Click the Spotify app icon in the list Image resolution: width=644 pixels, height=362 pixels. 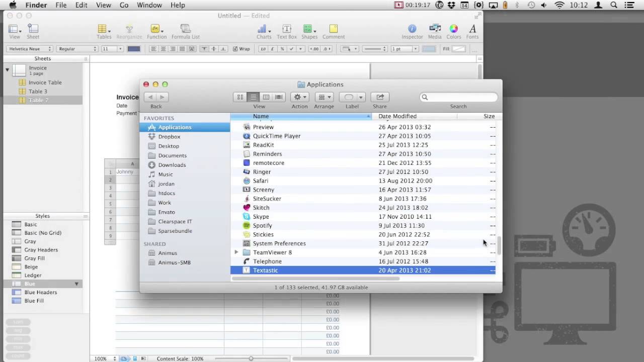247,225
